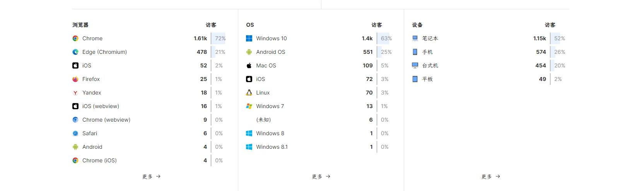The width and height of the screenshot is (644, 191).
Task: Select the 手机 device label
Action: click(427, 52)
